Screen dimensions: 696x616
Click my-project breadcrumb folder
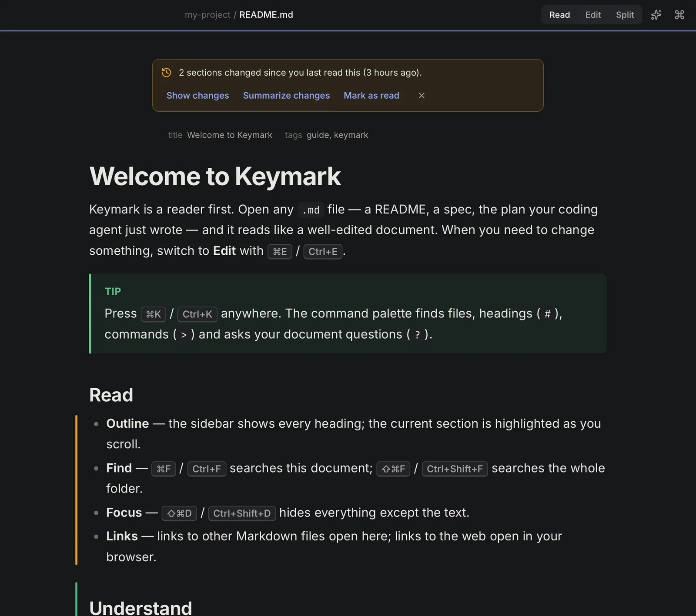point(207,15)
